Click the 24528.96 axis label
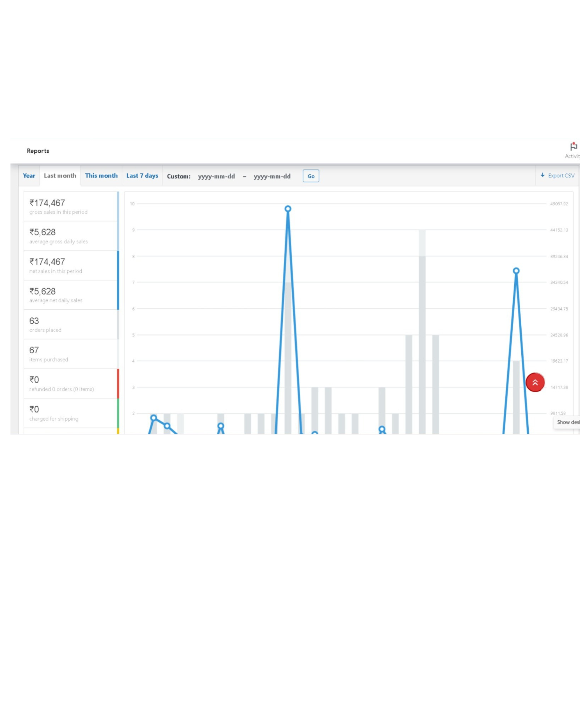This screenshot has width=582, height=728. pos(559,335)
